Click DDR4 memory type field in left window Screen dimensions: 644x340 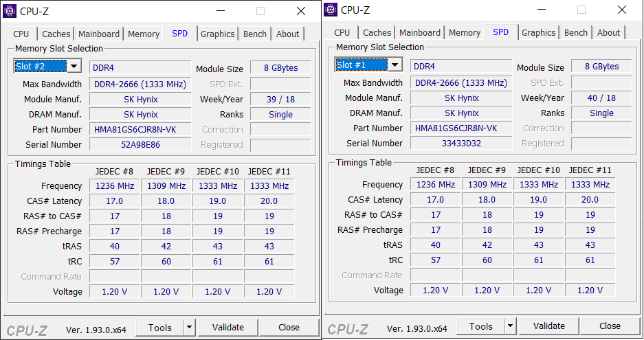140,68
